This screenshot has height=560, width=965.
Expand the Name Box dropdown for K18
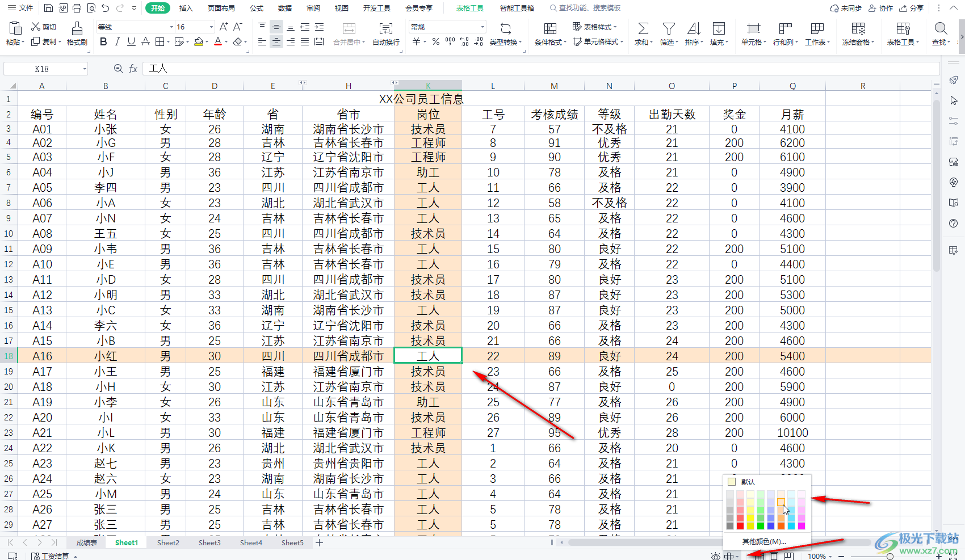[85, 69]
